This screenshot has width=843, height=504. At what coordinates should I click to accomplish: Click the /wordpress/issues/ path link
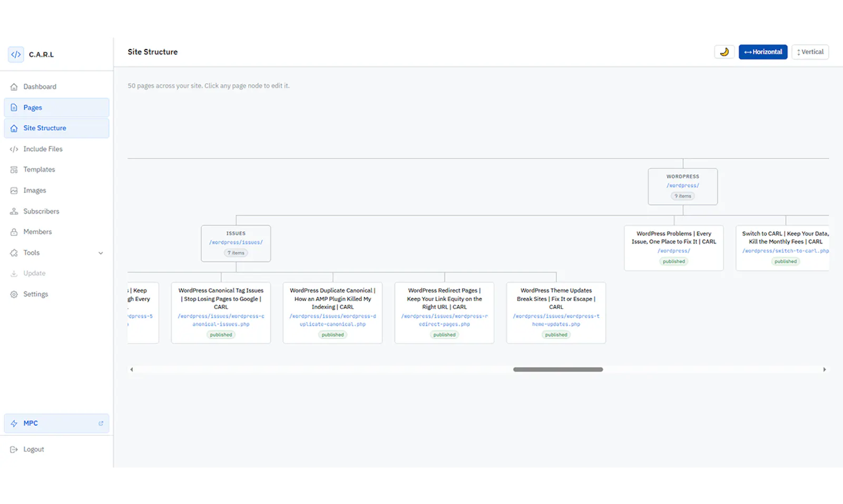point(236,242)
